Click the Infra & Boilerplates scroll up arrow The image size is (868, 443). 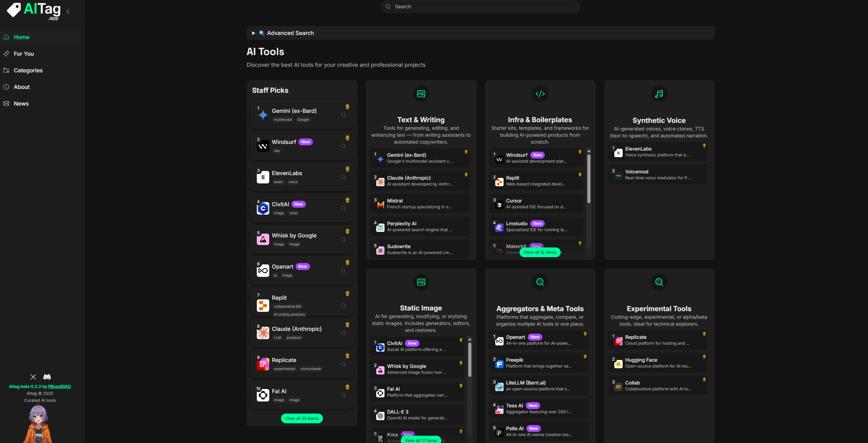point(589,151)
